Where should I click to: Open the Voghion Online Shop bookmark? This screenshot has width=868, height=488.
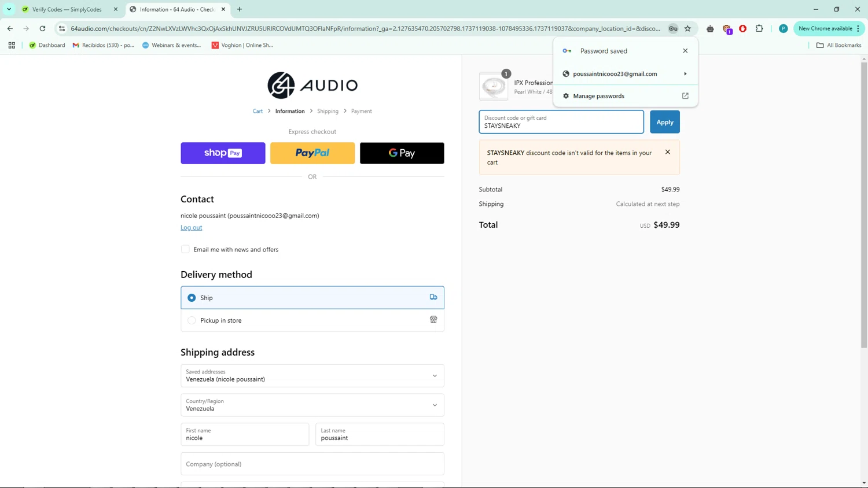pos(242,45)
